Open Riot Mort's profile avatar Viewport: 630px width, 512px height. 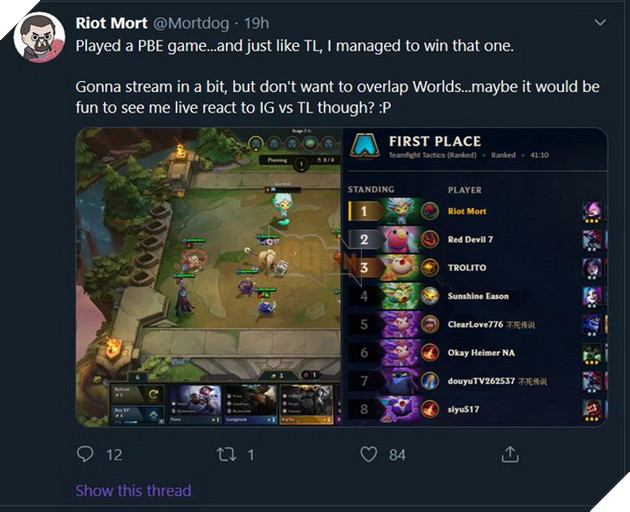tap(39, 37)
